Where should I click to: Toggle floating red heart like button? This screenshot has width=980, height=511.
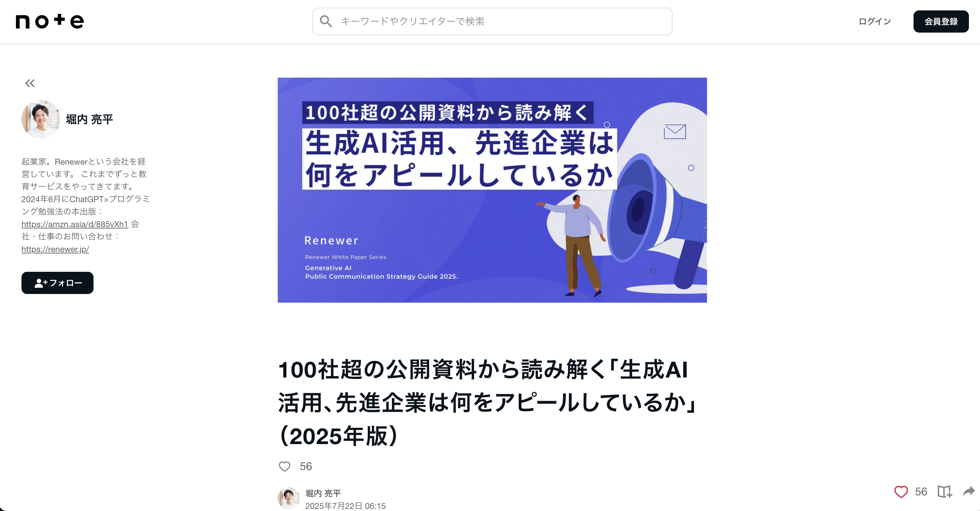click(901, 492)
